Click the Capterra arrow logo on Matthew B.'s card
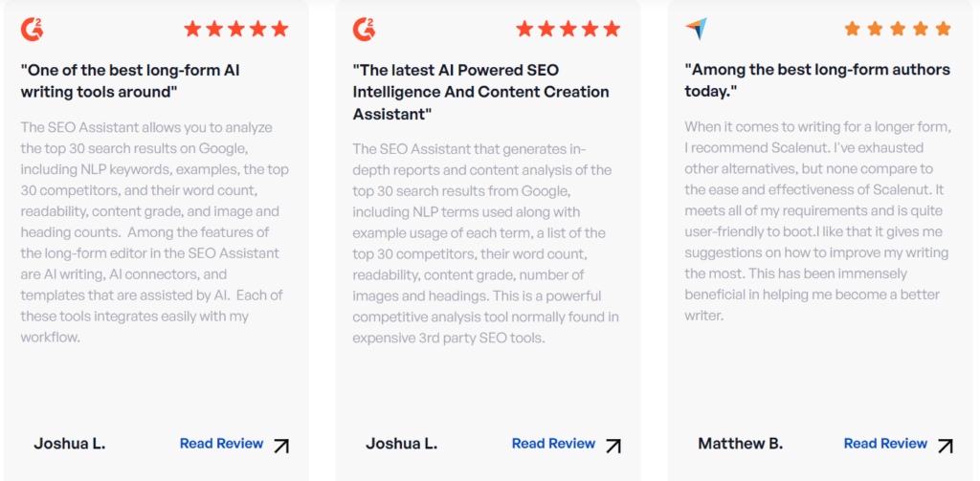 [696, 29]
